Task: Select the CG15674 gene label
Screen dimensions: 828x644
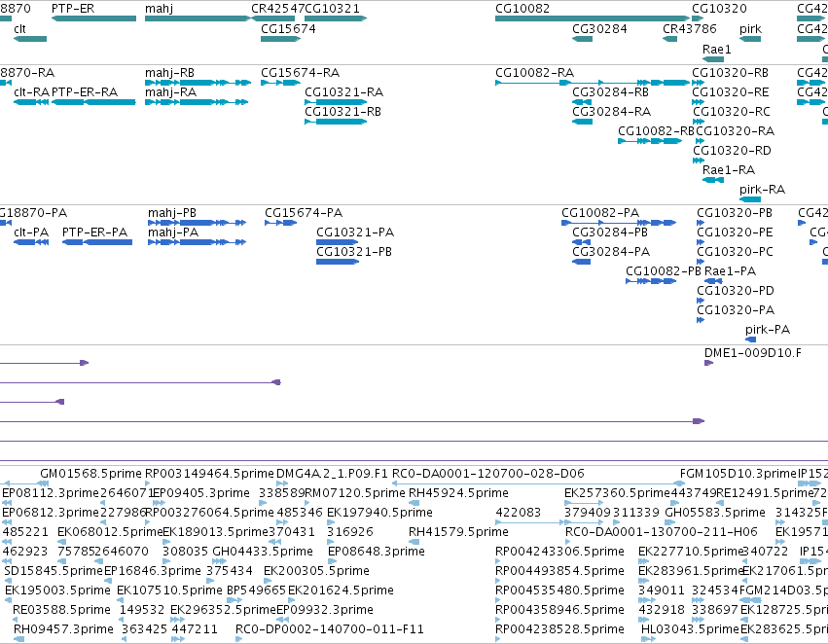Action: pos(288,28)
